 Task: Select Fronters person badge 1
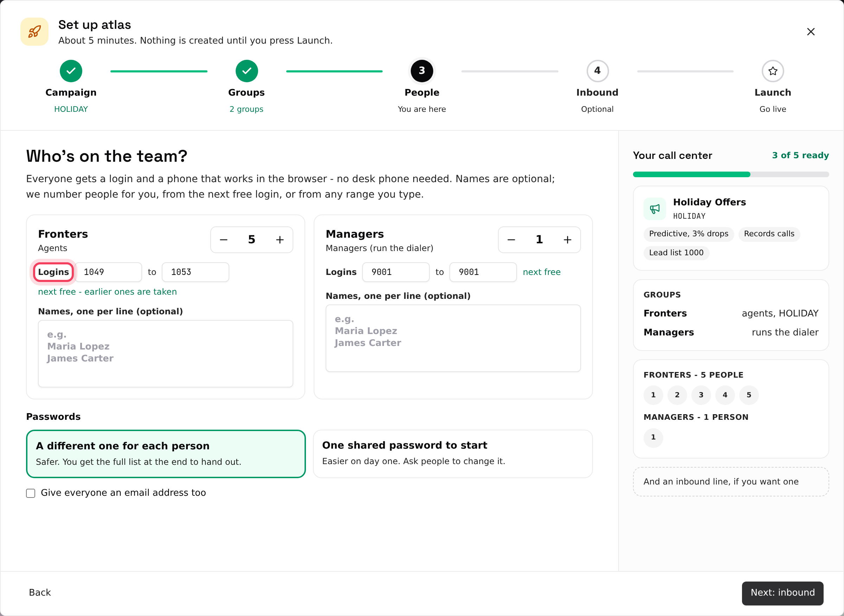pos(653,395)
